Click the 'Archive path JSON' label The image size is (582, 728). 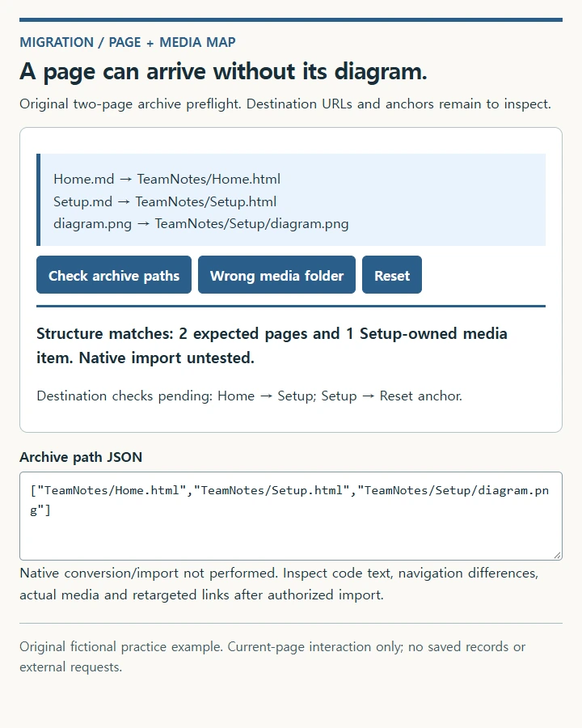pos(81,457)
